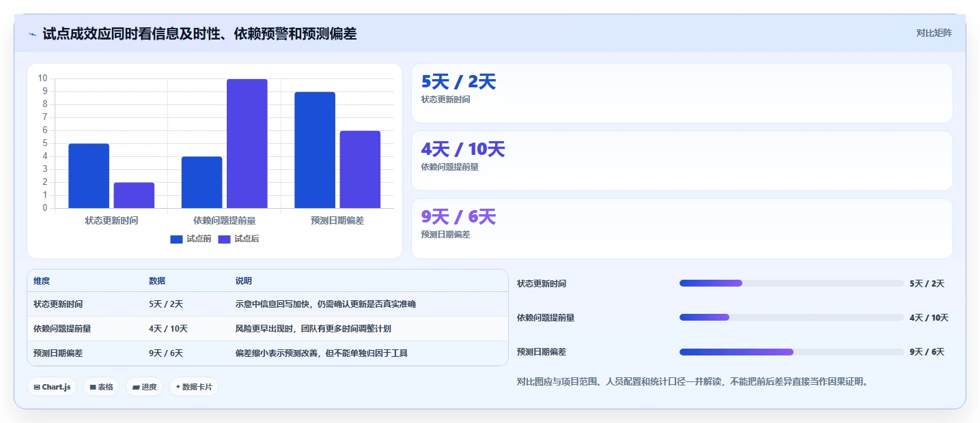Click 状态更新时间 label in progress list
The height and width of the screenshot is (423, 980).
(x=542, y=284)
